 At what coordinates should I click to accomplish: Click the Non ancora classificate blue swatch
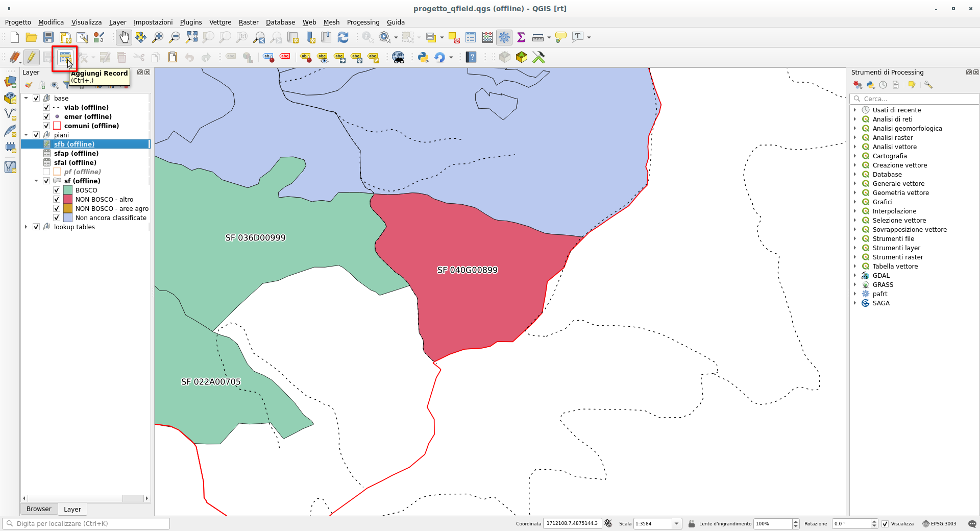[68, 218]
